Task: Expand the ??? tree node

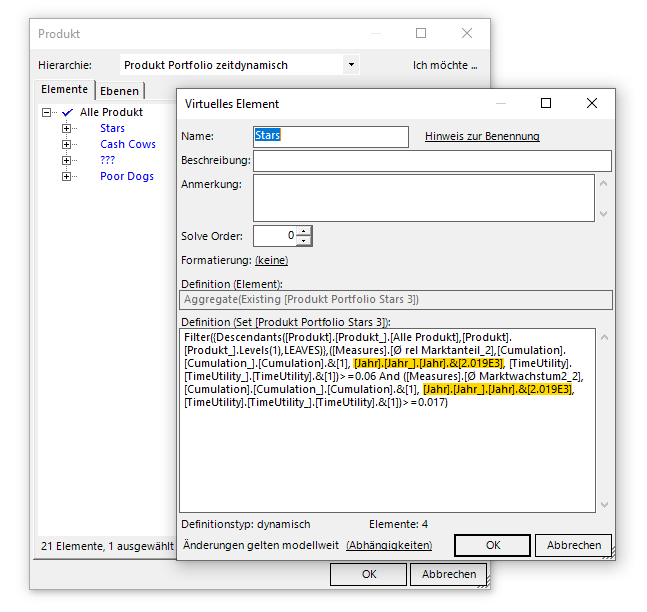Action: tap(67, 160)
